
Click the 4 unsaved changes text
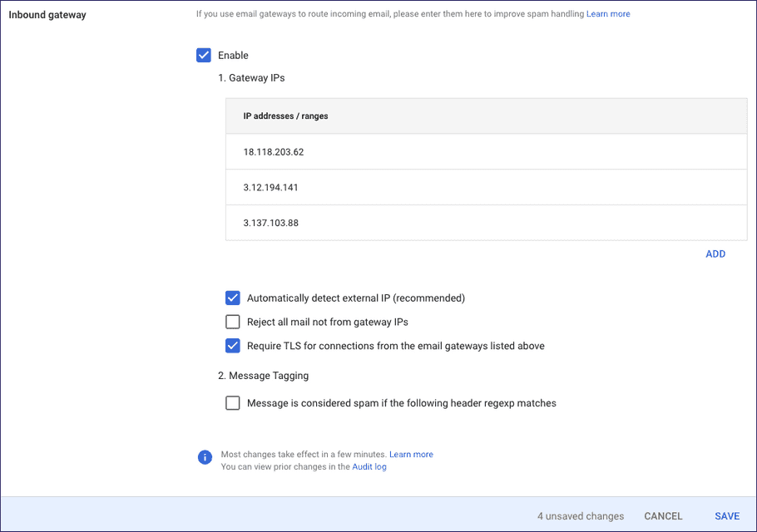(581, 515)
